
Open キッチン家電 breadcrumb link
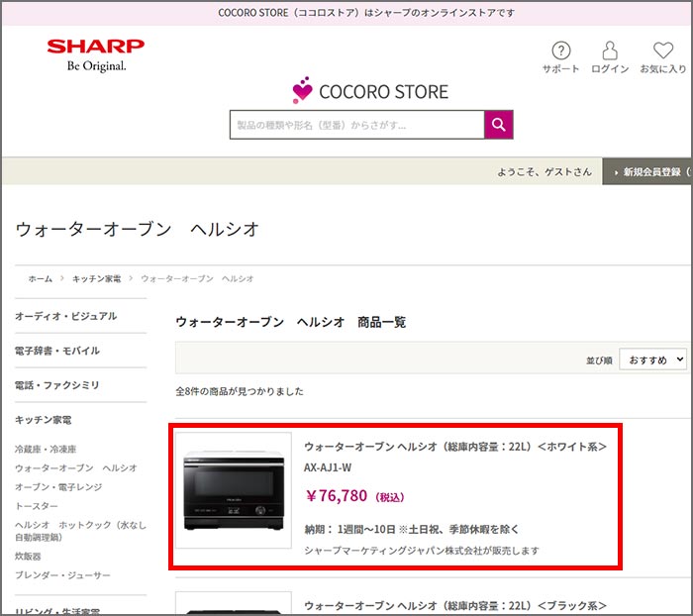pos(96,279)
